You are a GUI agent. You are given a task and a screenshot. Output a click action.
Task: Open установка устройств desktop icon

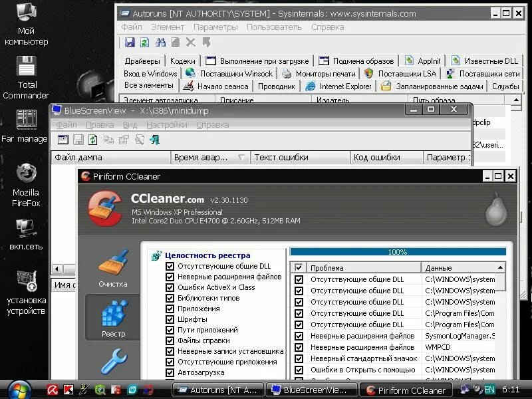(26, 293)
